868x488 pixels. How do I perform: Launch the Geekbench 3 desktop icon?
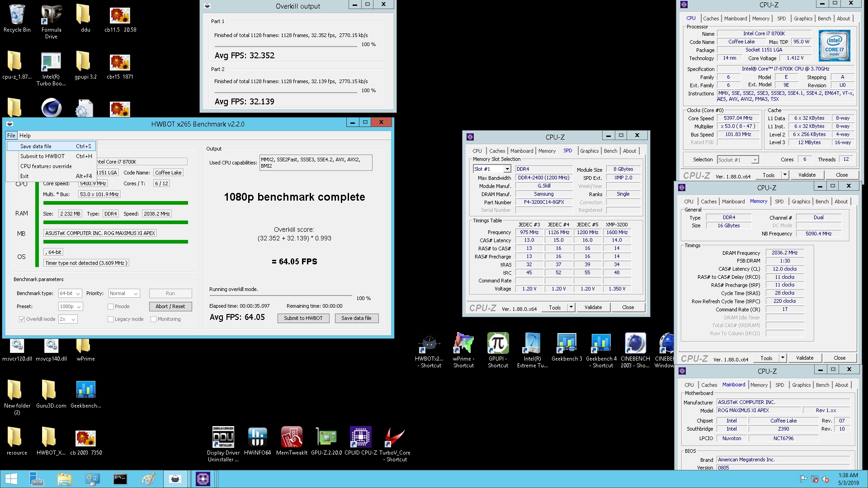[566, 347]
